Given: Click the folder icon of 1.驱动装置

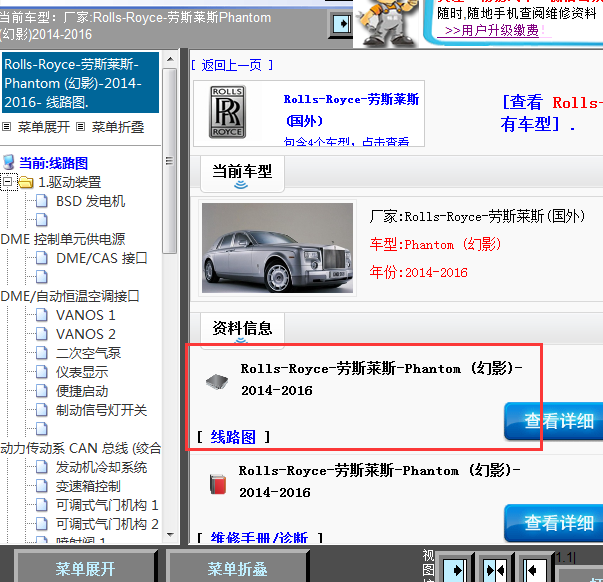Looking at the screenshot, I should click(26, 182).
